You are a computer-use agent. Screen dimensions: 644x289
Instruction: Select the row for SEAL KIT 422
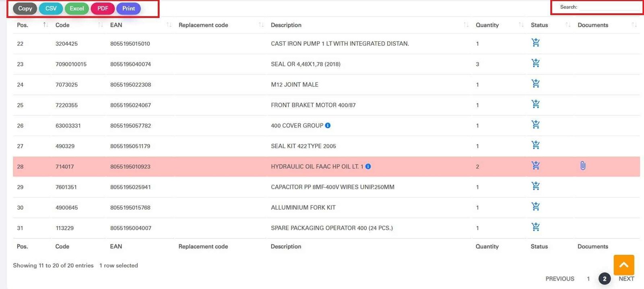[326, 146]
